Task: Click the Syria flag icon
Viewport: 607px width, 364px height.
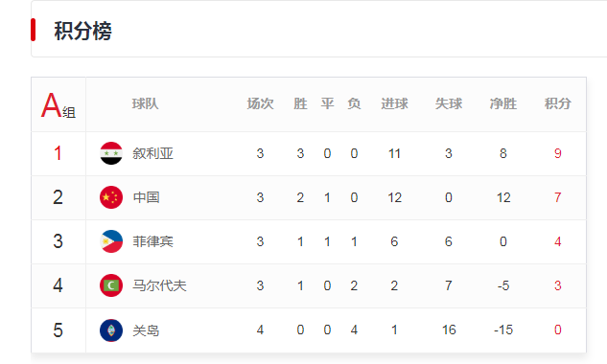Action: (x=111, y=153)
